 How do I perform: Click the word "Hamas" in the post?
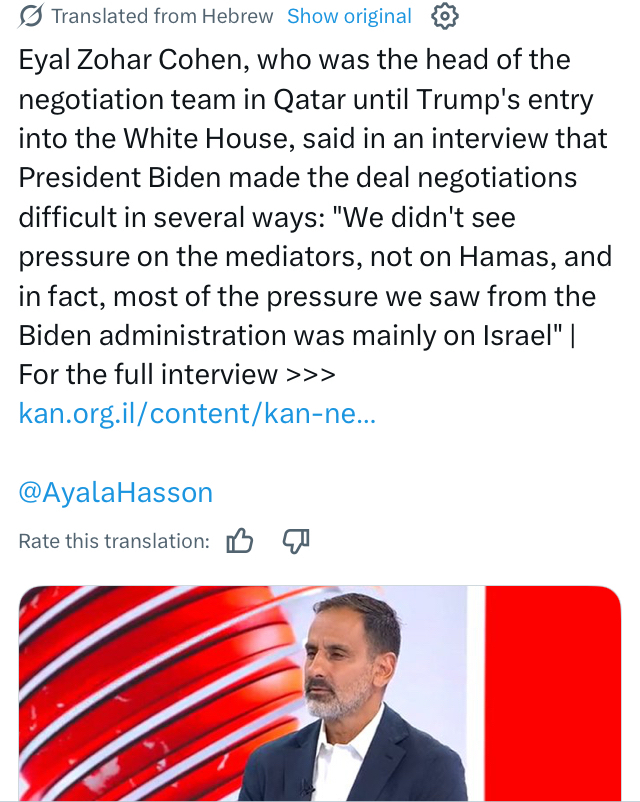[x=505, y=257]
